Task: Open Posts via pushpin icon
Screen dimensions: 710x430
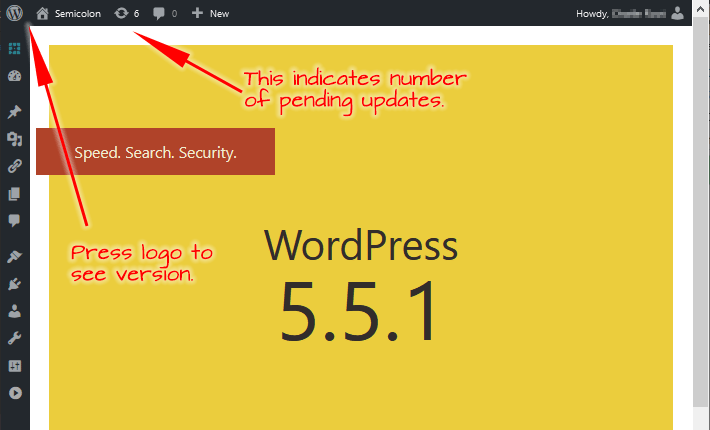Action: click(x=14, y=112)
